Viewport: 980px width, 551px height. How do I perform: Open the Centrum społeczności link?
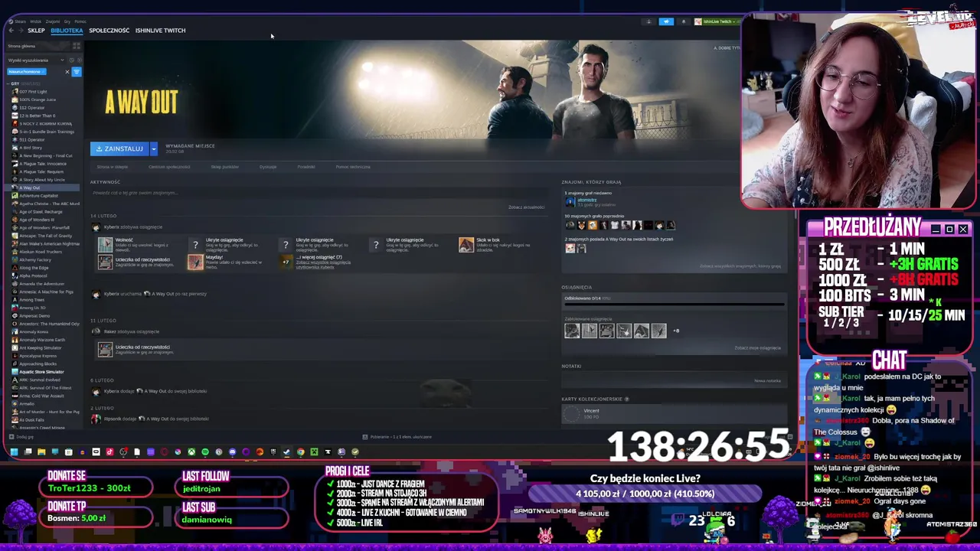point(169,167)
